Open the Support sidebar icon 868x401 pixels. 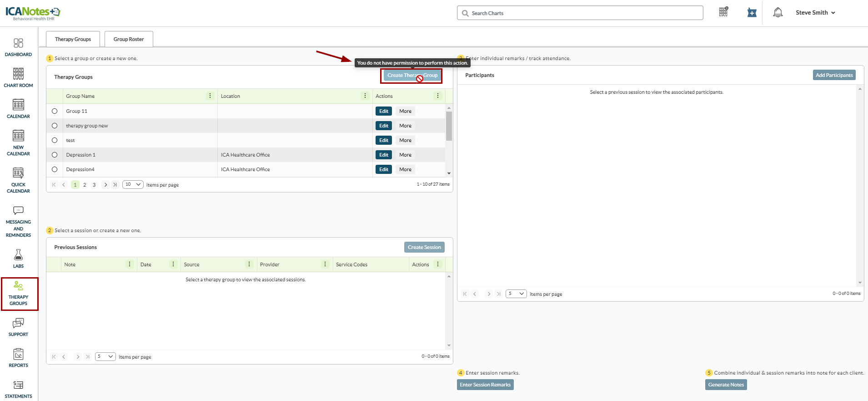[x=18, y=327]
